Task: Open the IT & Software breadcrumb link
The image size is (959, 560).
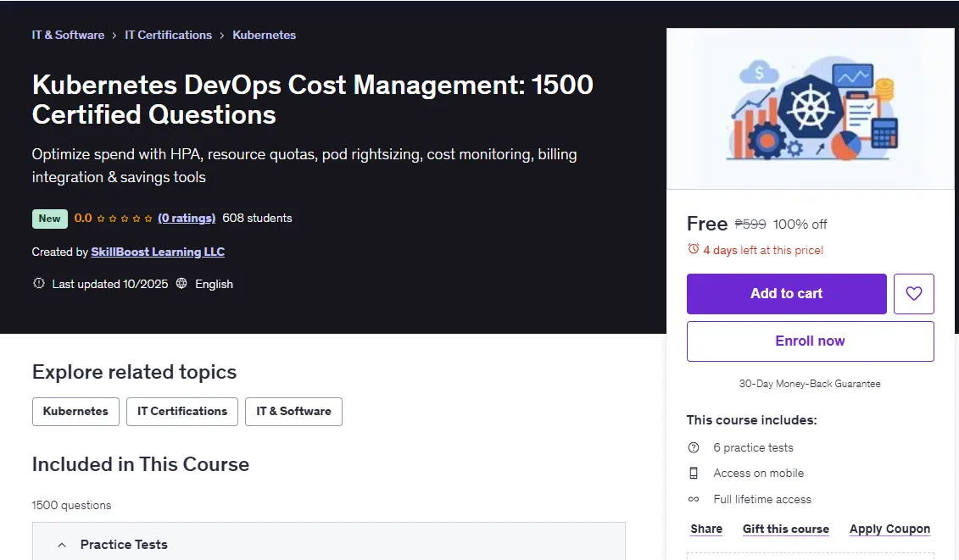Action: tap(68, 35)
